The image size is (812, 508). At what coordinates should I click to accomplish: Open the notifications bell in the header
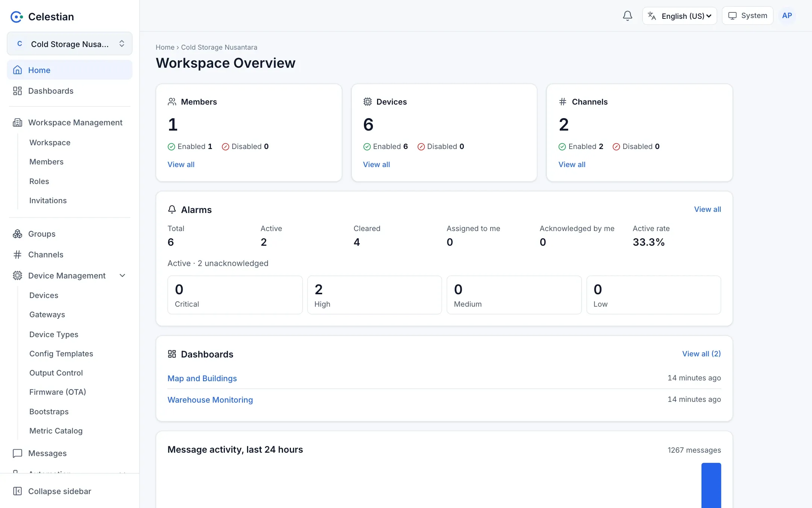(x=627, y=16)
